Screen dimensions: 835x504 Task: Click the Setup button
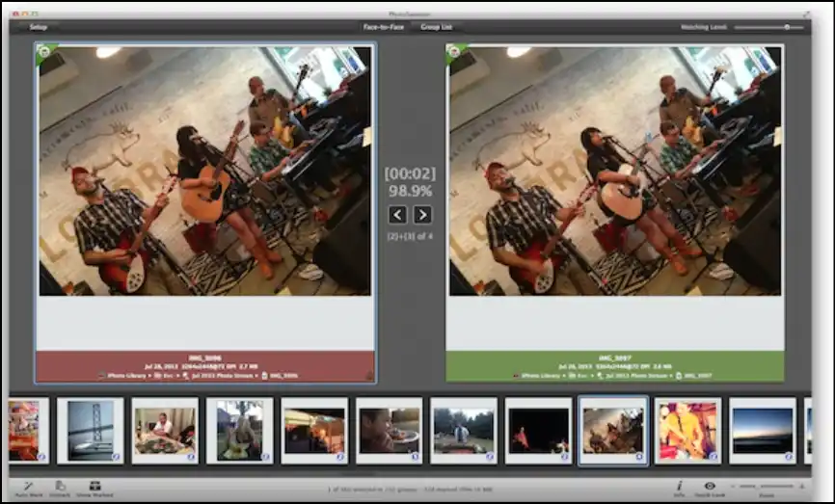39,27
